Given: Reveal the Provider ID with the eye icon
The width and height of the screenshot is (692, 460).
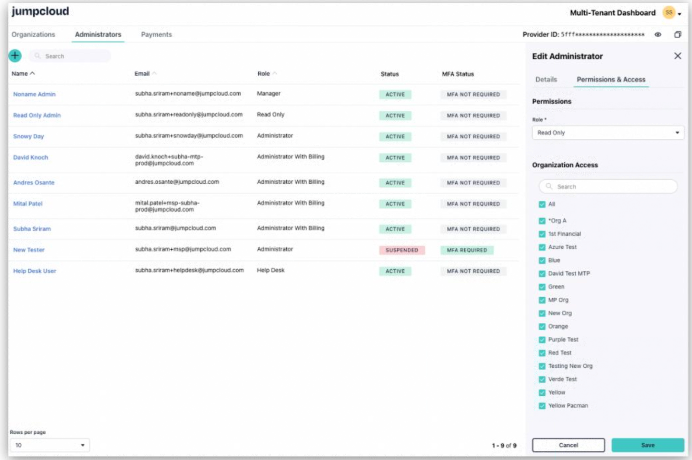Looking at the screenshot, I should point(658,35).
